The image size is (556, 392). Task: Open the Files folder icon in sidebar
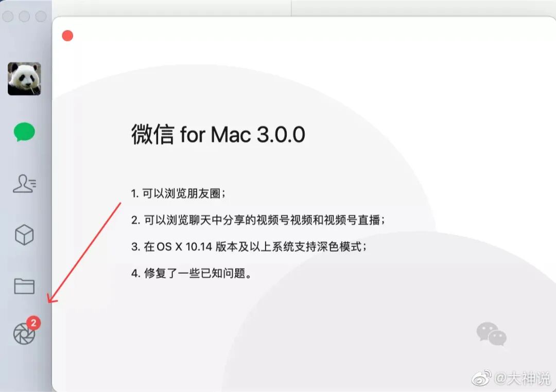24,286
